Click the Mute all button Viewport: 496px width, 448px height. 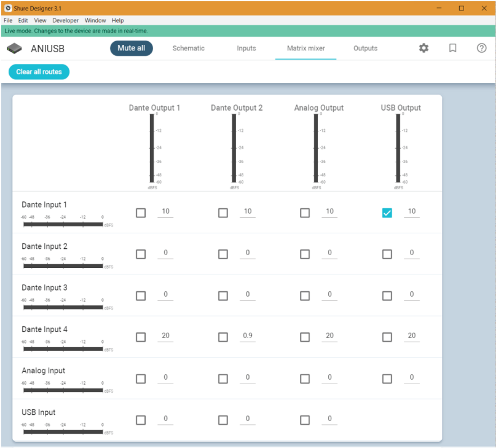(x=131, y=48)
